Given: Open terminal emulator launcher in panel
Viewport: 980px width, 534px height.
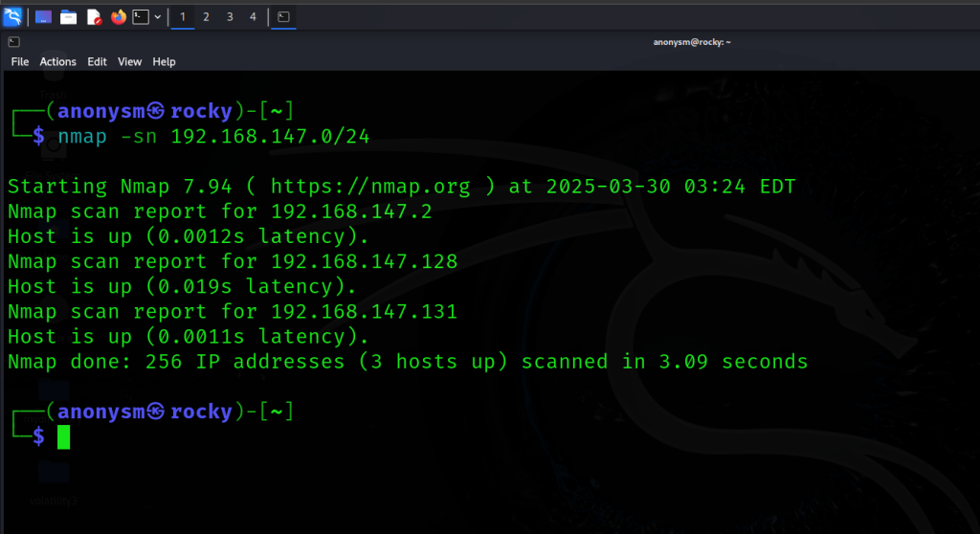Looking at the screenshot, I should point(141,17).
